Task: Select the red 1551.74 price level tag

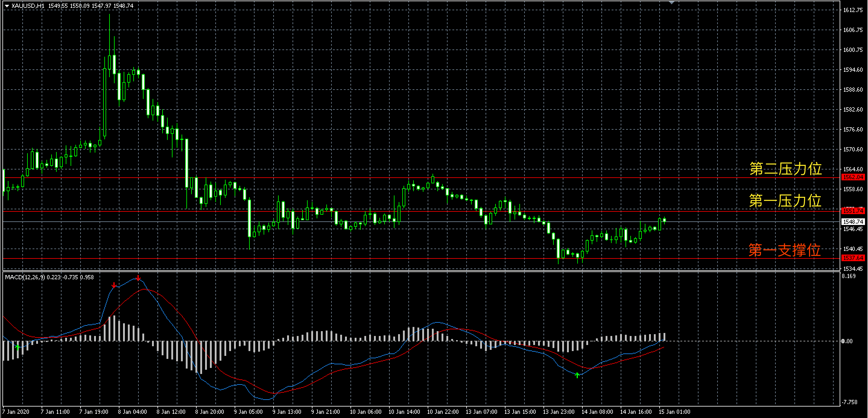Action: [853, 211]
